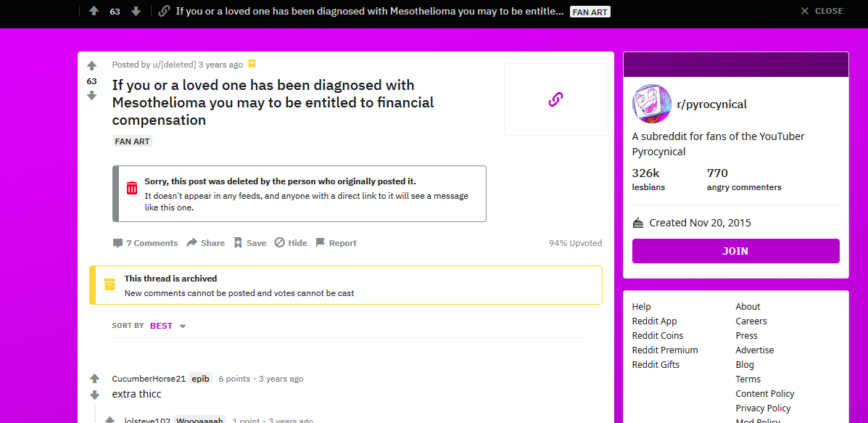Upvote the Mesothelioma post beside its title

[92, 66]
